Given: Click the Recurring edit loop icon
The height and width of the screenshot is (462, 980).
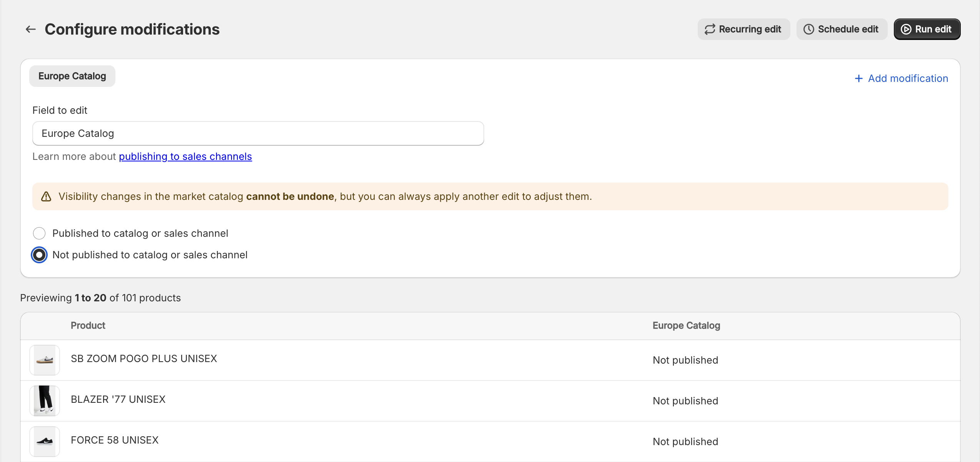Looking at the screenshot, I should click(710, 29).
